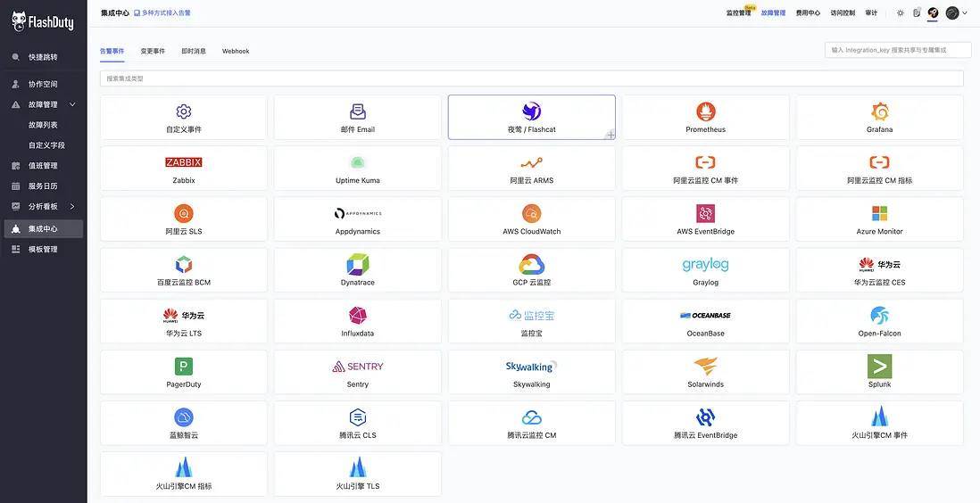Choose the Sentry logo
This screenshot has width=980, height=503.
click(x=358, y=367)
